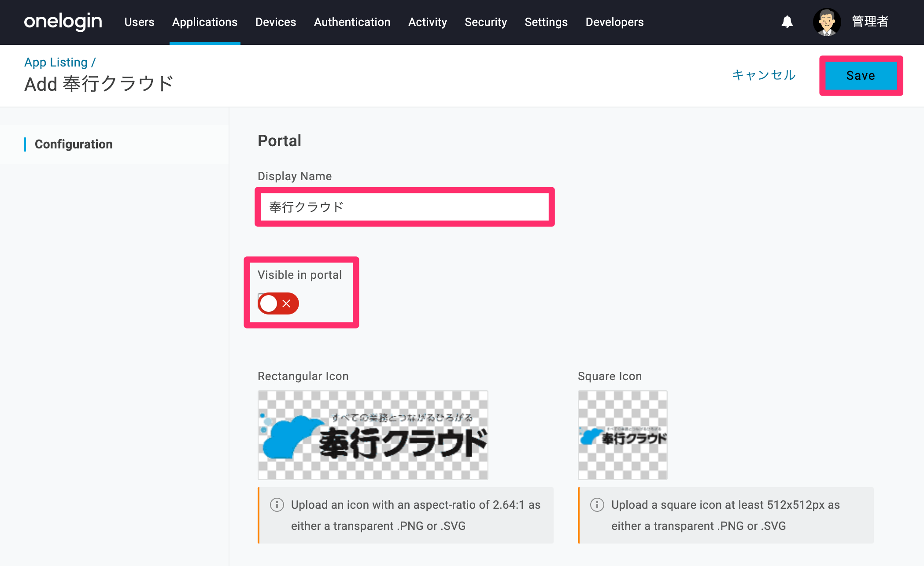Click the rectangular icon upload hint text
The height and width of the screenshot is (566, 924).
416,515
